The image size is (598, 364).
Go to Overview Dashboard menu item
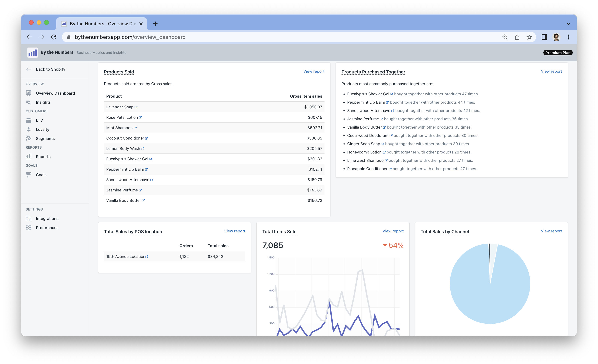[x=55, y=93]
